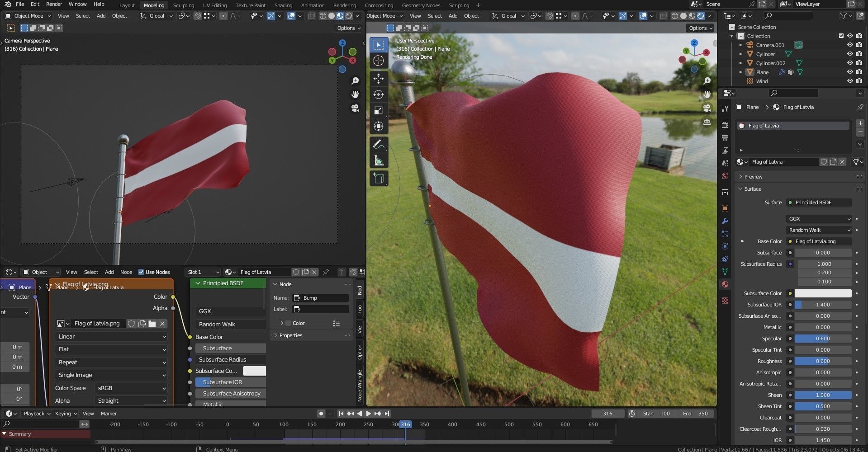Disable Plane in renders with camera icon
The width and height of the screenshot is (868, 452).
click(859, 72)
